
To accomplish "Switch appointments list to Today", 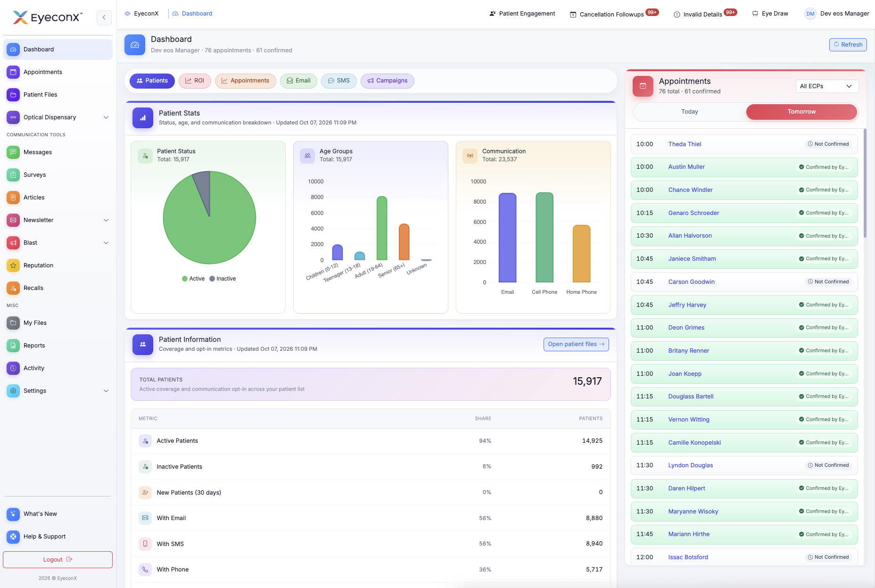I will pyautogui.click(x=689, y=112).
